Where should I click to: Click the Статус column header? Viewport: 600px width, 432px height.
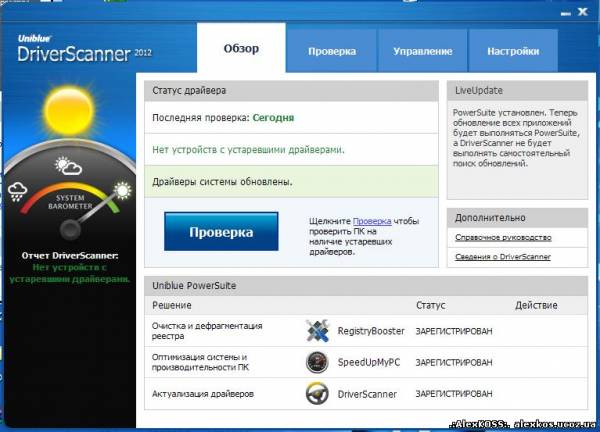point(430,305)
